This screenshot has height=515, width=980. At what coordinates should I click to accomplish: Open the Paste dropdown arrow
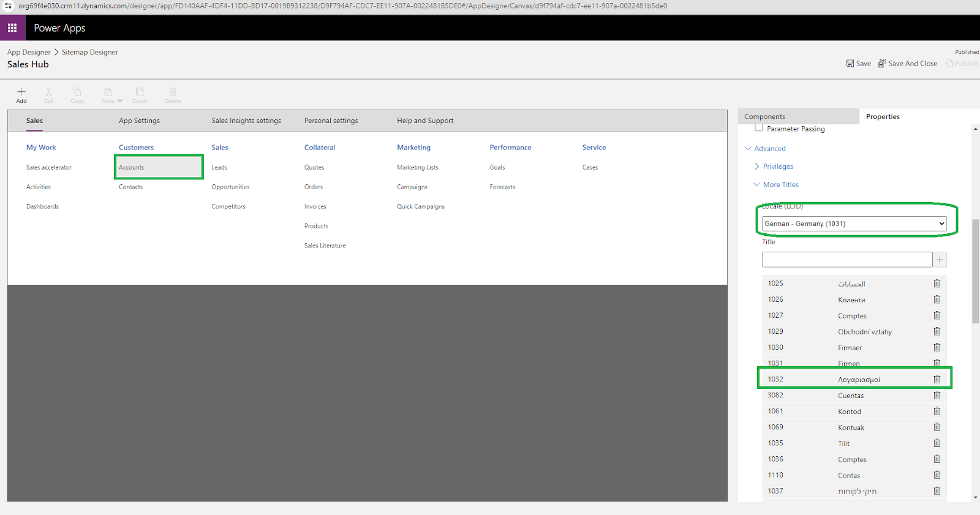(120, 101)
